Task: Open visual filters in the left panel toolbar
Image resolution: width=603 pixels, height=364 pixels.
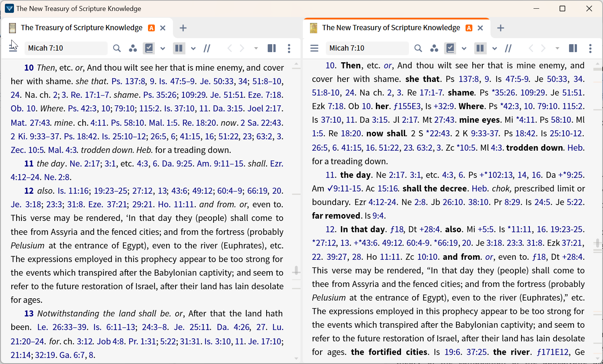Action: click(133, 48)
